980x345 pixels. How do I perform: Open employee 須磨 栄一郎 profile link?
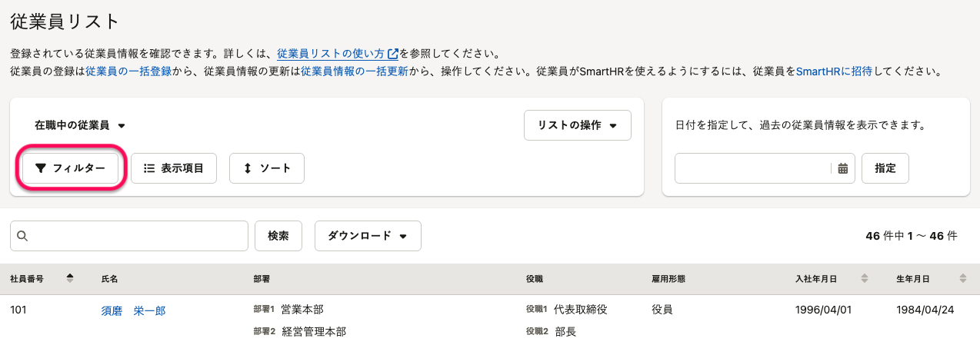133,310
